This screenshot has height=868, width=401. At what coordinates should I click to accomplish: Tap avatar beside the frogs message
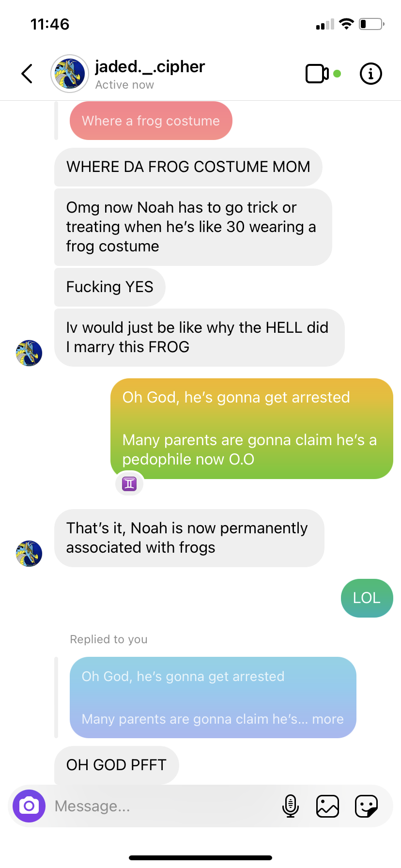click(29, 554)
